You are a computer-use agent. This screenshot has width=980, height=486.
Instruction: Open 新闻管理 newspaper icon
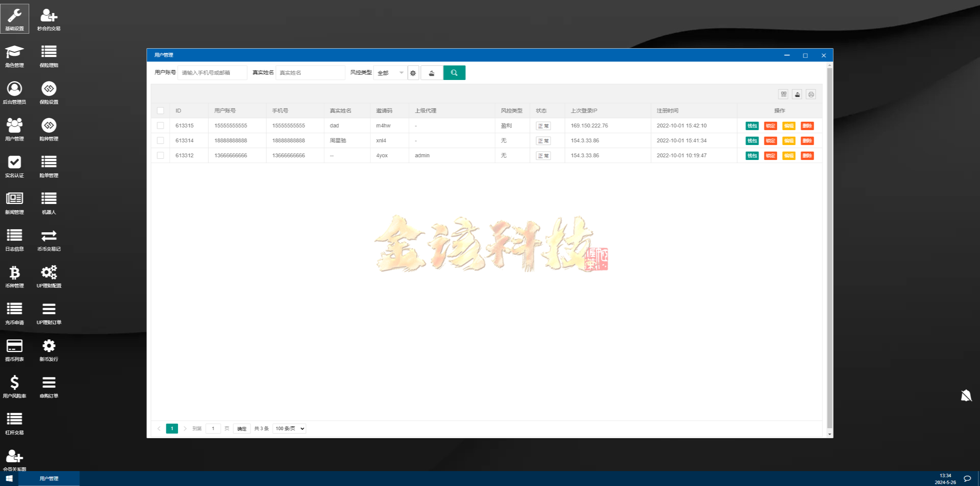point(15,202)
